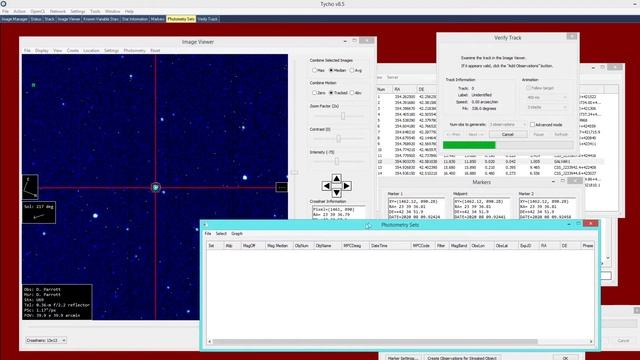
Task: Pan the image right with the right arrow
Action: (x=347, y=186)
